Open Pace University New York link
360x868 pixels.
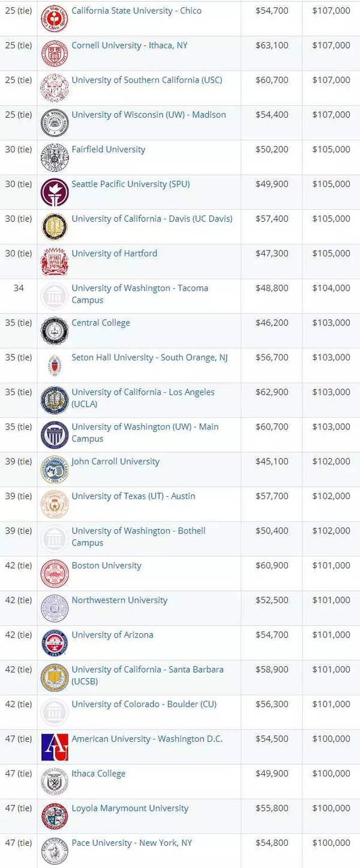(x=132, y=843)
